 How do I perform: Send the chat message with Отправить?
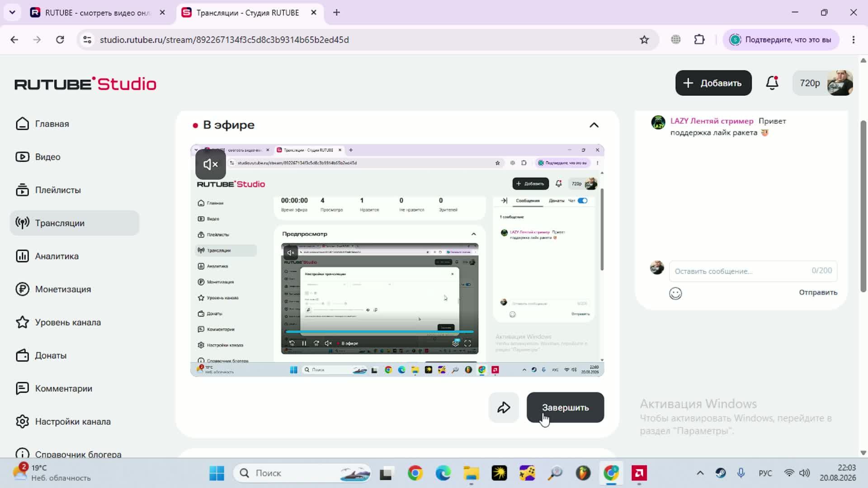coord(818,292)
